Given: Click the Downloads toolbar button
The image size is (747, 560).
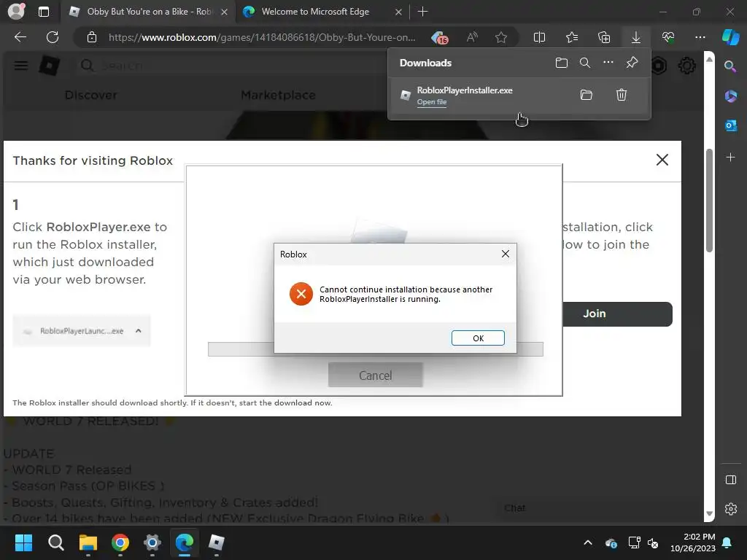Looking at the screenshot, I should point(635,37).
